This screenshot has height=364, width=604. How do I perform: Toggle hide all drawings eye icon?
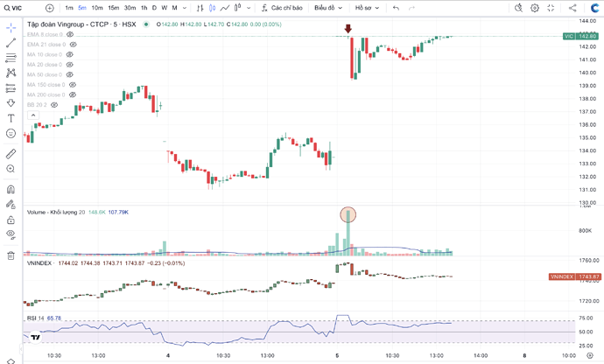coord(11,234)
